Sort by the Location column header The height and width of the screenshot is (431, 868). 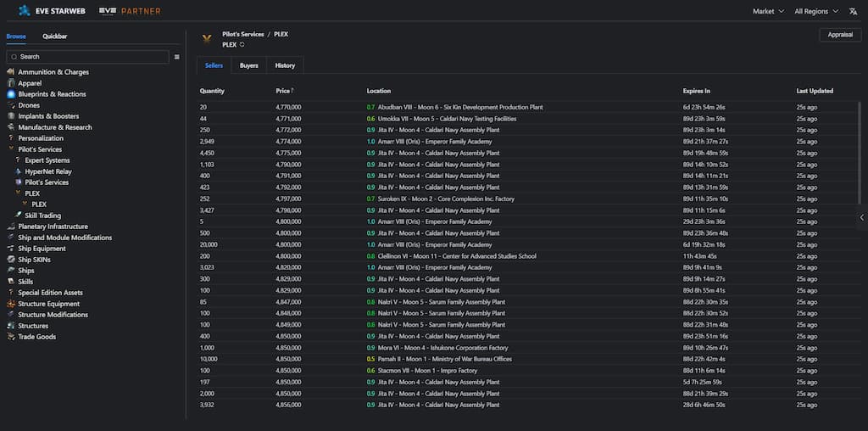379,91
